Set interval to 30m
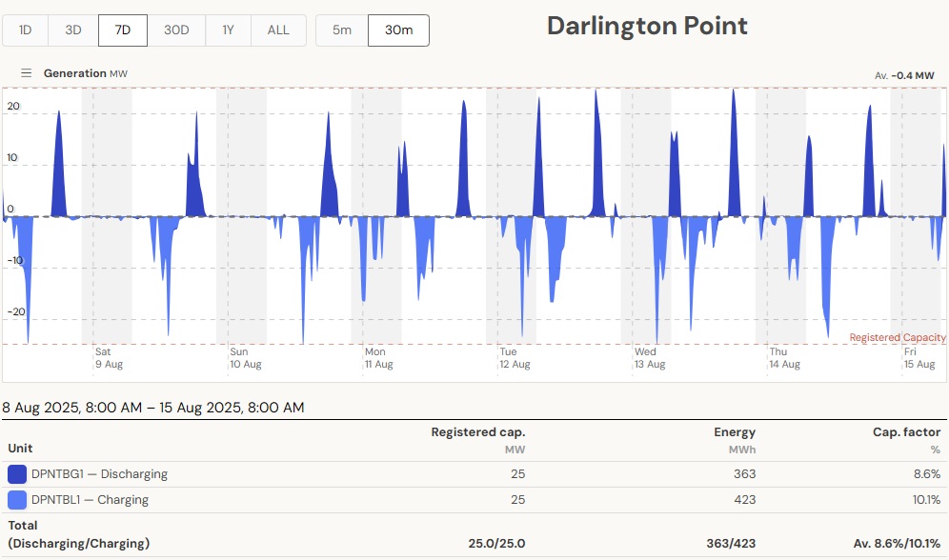This screenshot has width=949, height=560. coord(398,30)
